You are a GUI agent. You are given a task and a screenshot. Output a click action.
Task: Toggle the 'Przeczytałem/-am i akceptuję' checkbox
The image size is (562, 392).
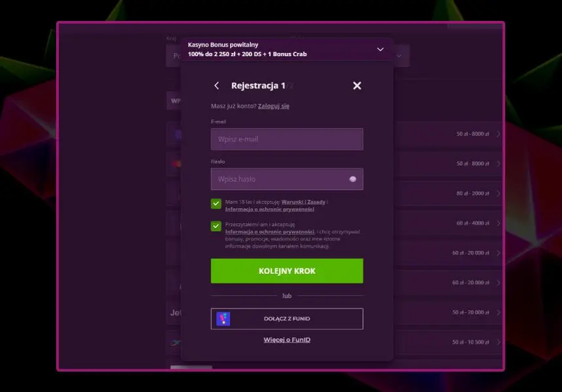[x=216, y=226]
